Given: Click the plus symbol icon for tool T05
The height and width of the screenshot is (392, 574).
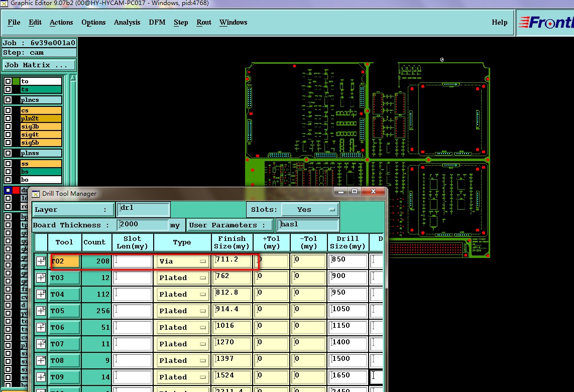Looking at the screenshot, I should click(41, 311).
